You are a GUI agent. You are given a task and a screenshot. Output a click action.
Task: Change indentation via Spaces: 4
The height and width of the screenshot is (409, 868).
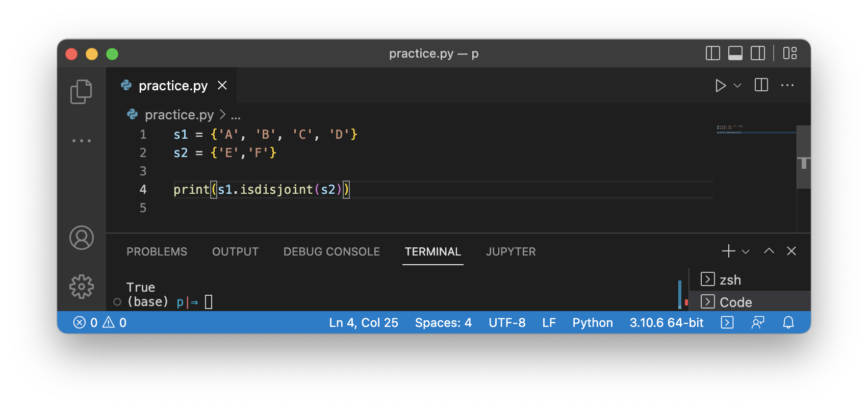(443, 322)
